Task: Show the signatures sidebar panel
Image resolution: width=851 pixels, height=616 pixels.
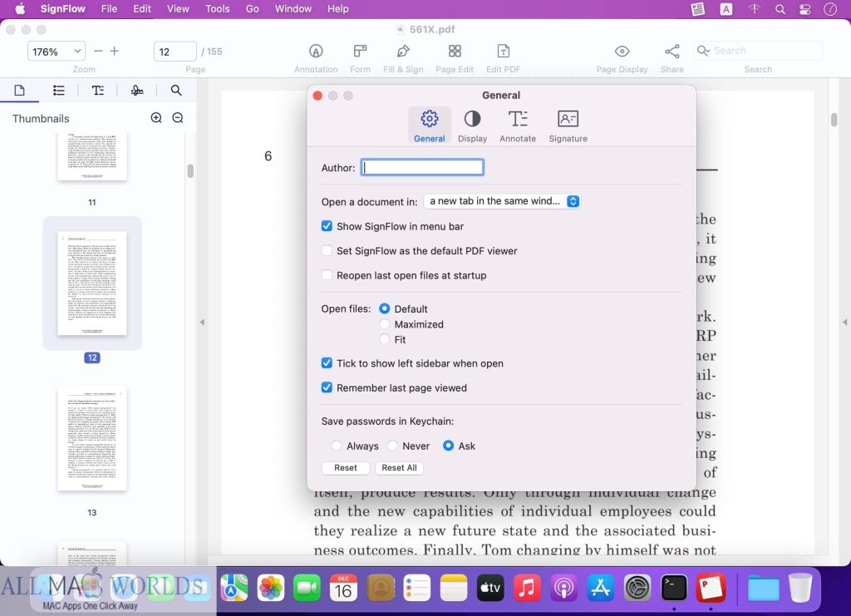Action: point(137,90)
